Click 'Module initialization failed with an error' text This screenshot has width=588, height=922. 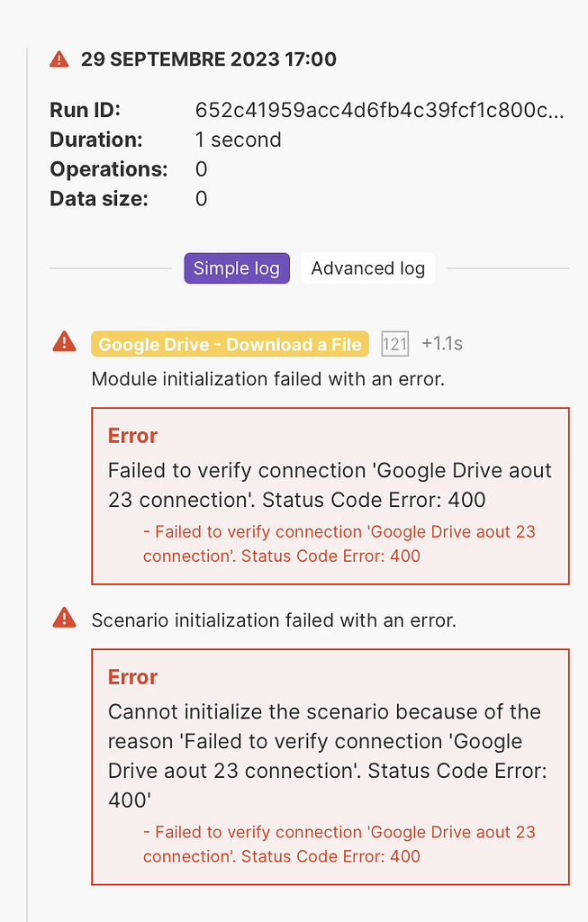click(x=268, y=379)
